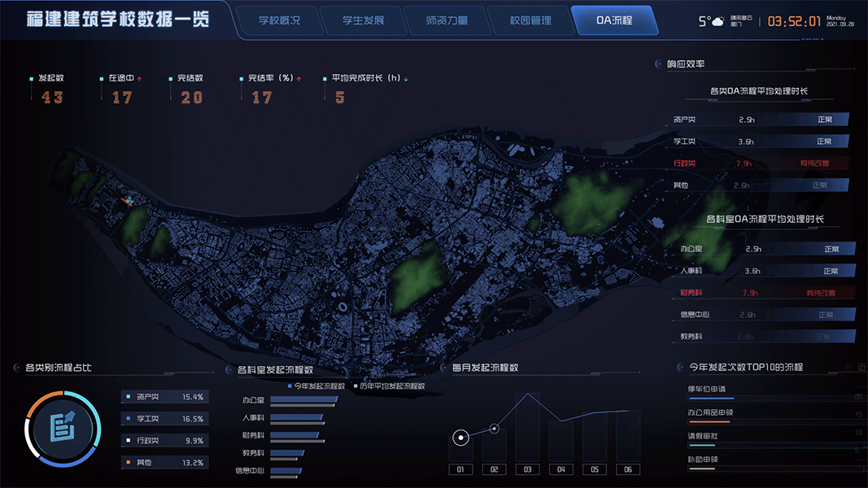Select the 师资力量 tab
The width and height of the screenshot is (868, 488).
447,20
